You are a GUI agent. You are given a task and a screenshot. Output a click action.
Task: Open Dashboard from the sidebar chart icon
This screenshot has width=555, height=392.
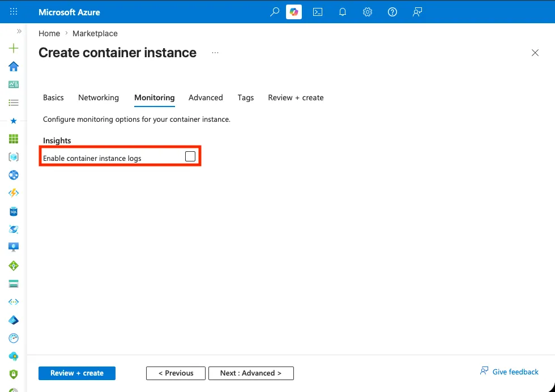[14, 84]
